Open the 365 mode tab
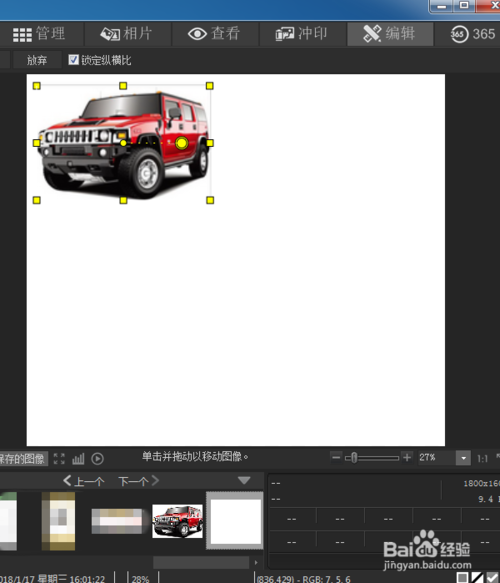This screenshot has height=583, width=500. click(x=472, y=34)
